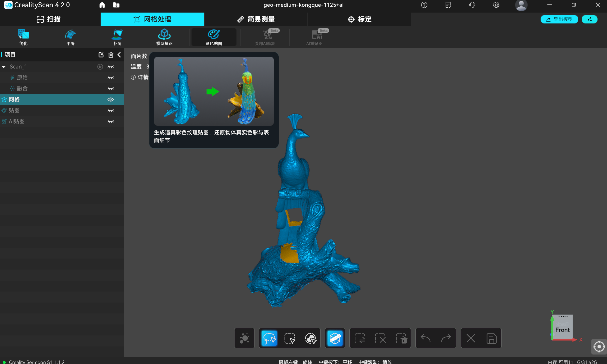
Task: Open the 平滑 smooth tool
Action: pyautogui.click(x=70, y=37)
